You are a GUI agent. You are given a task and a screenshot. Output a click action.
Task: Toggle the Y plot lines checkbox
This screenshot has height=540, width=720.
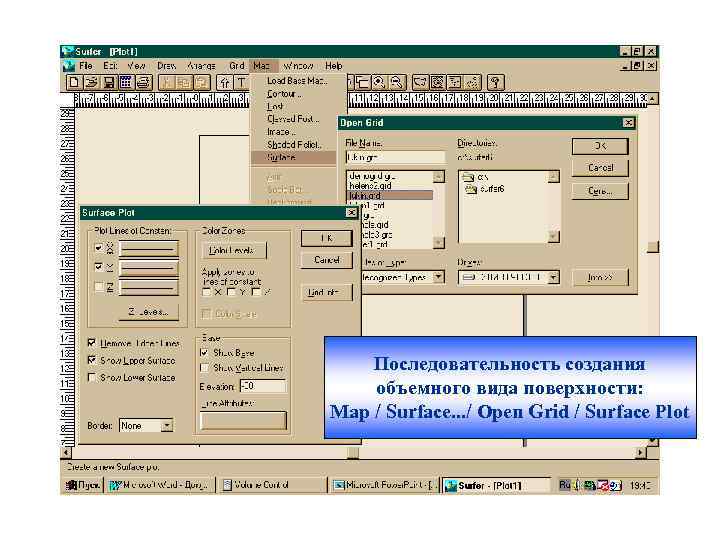coord(99,267)
